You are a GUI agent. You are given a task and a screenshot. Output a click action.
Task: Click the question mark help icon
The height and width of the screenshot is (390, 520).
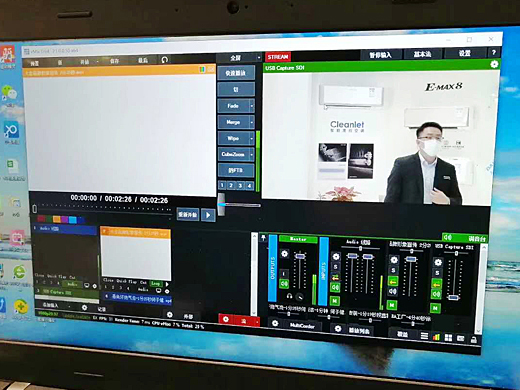(x=494, y=52)
